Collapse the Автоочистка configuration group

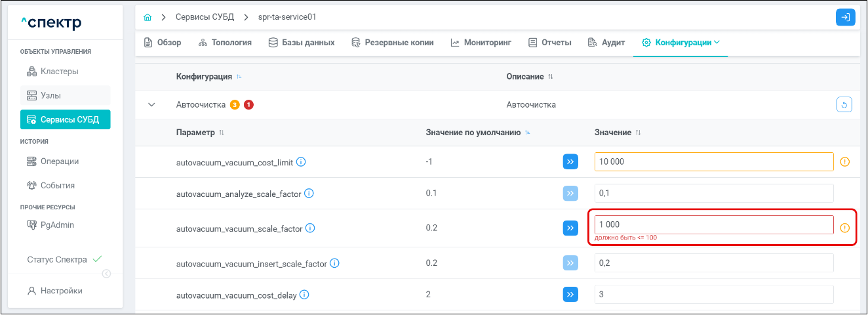tap(152, 104)
